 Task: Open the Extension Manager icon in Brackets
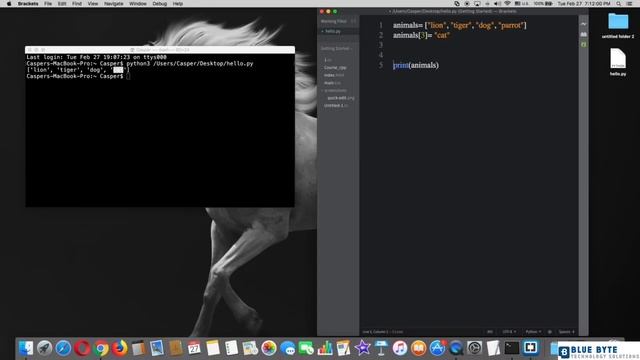click(583, 34)
